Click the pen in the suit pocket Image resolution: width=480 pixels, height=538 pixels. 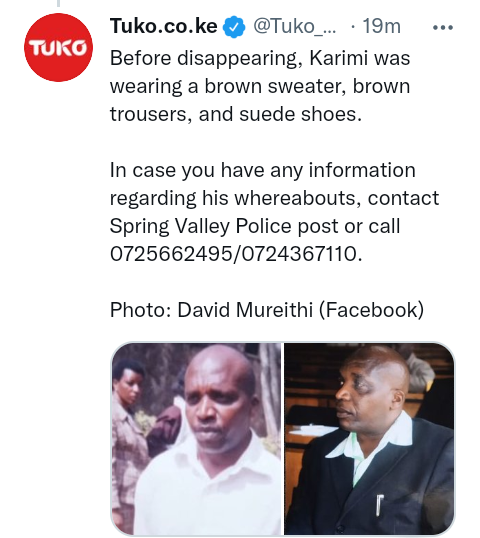coord(379,505)
